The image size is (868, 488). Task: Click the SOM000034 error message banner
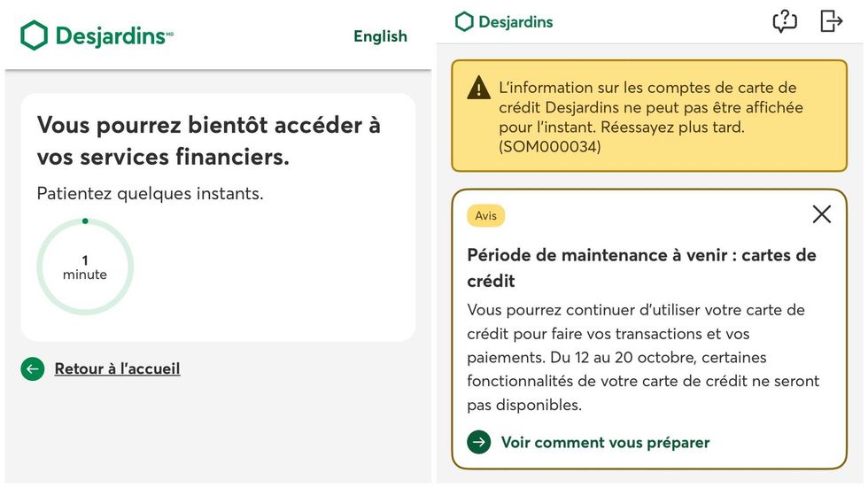coord(649,116)
